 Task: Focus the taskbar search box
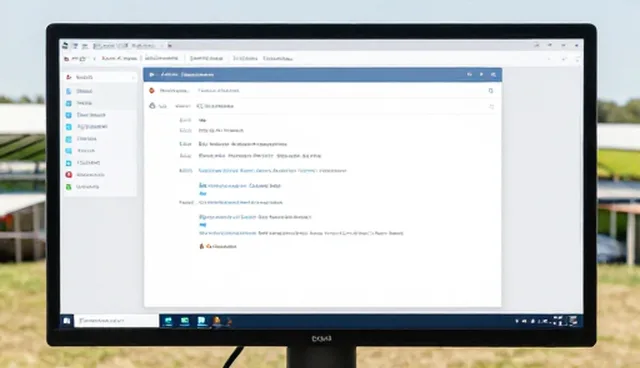116,321
